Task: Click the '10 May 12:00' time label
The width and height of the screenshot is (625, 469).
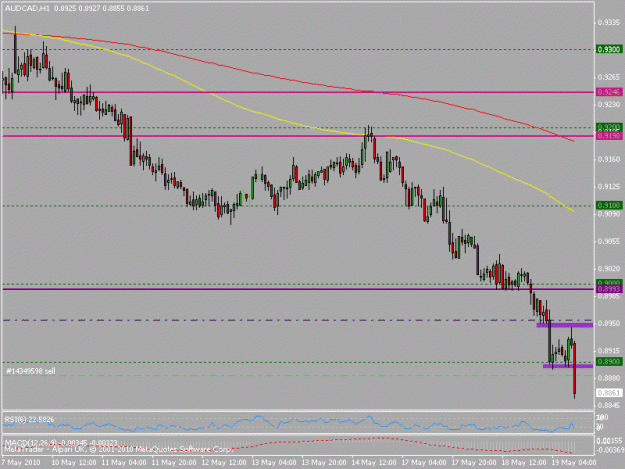Action: 74,462
